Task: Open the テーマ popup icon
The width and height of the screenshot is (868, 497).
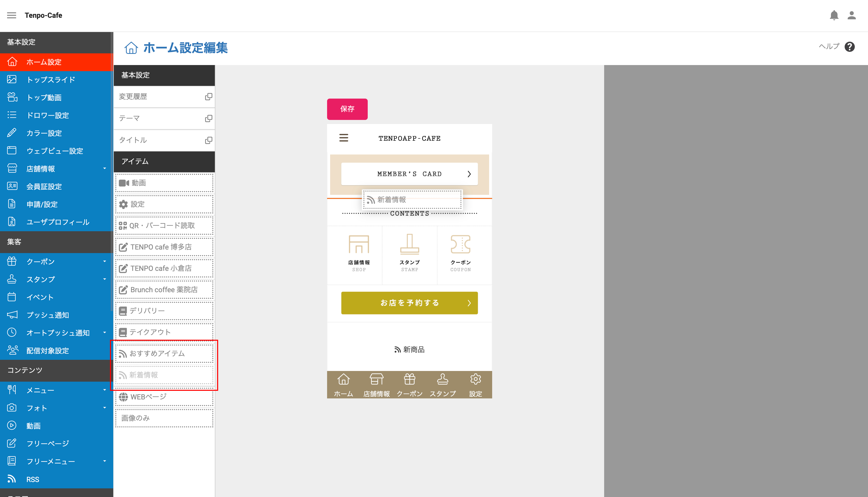Action: click(x=208, y=118)
